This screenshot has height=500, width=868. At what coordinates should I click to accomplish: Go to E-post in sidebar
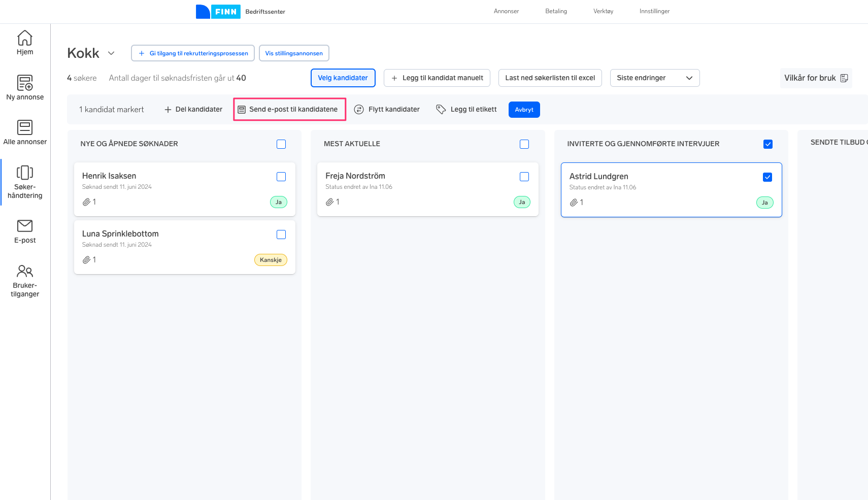coord(25,226)
